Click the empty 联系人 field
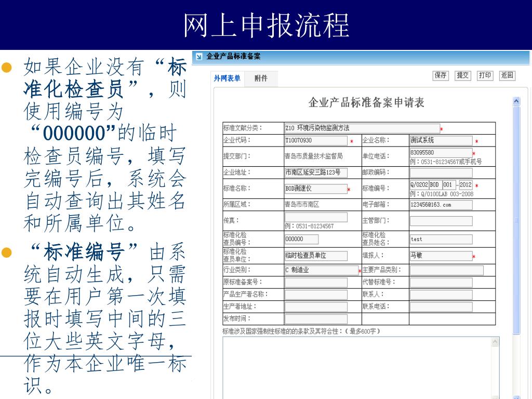Image resolution: width=532 pixels, height=399 pixels. coord(441,295)
